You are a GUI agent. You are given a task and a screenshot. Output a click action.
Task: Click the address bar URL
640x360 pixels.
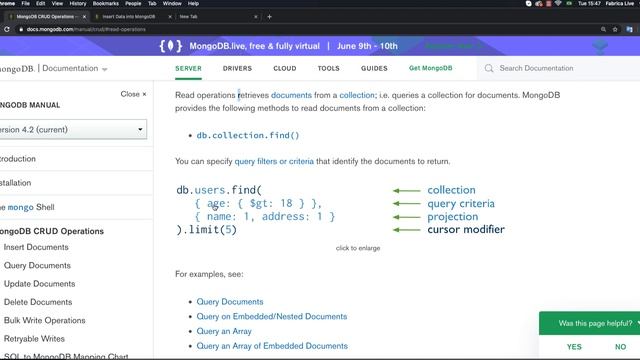coord(86,29)
